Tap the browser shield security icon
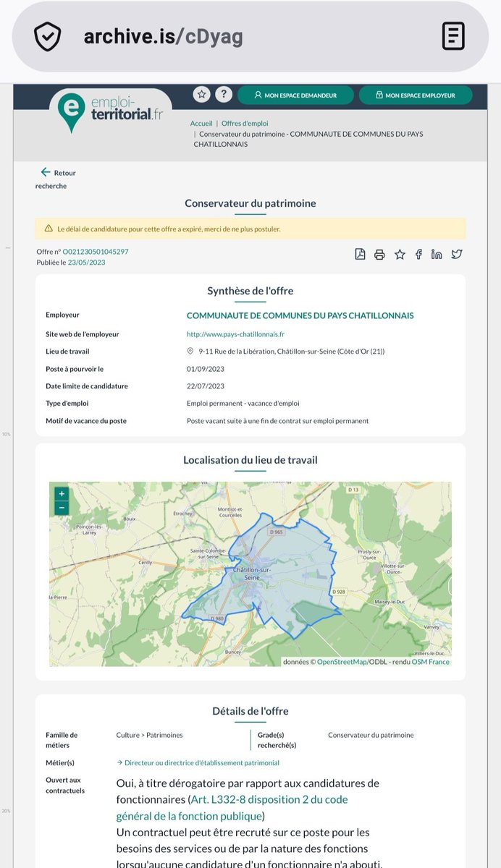Viewport: 501px width, 868px height. pyautogui.click(x=48, y=36)
